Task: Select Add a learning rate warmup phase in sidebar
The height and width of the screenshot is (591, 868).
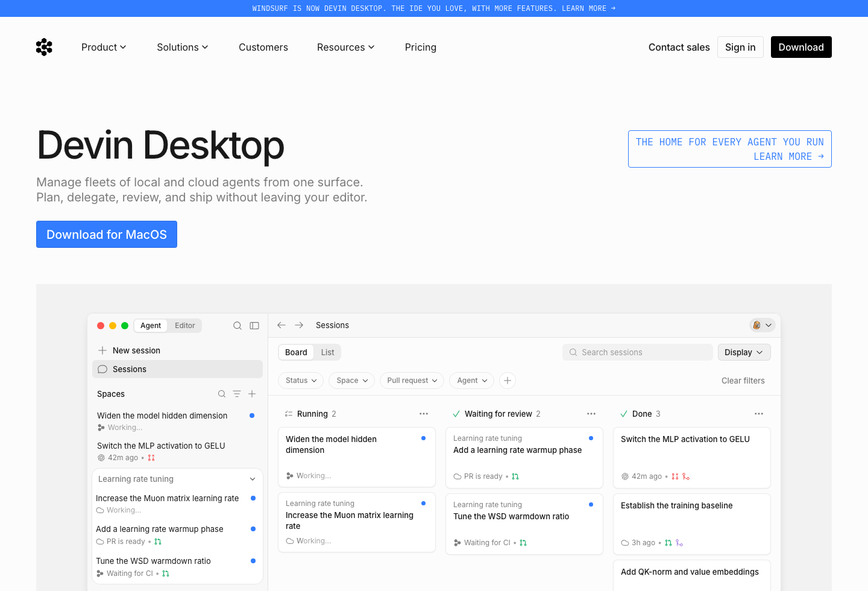Action: (x=177, y=535)
